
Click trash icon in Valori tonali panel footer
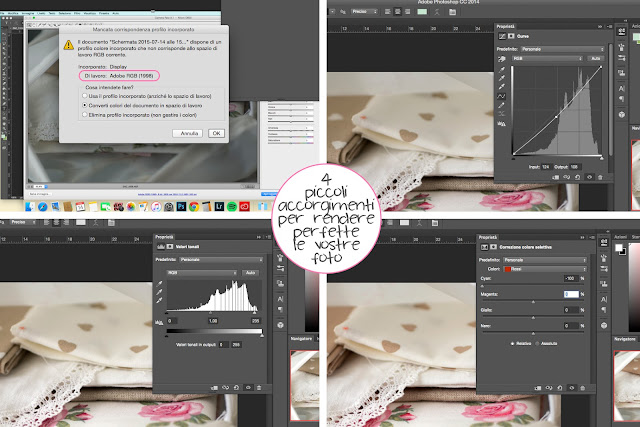pos(259,387)
